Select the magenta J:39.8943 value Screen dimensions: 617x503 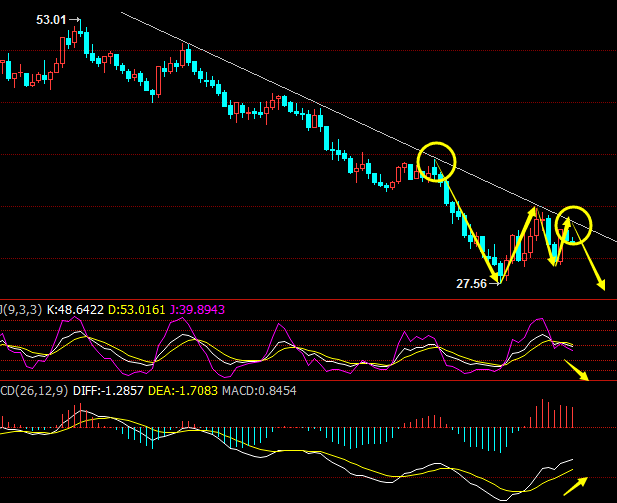coord(197,309)
